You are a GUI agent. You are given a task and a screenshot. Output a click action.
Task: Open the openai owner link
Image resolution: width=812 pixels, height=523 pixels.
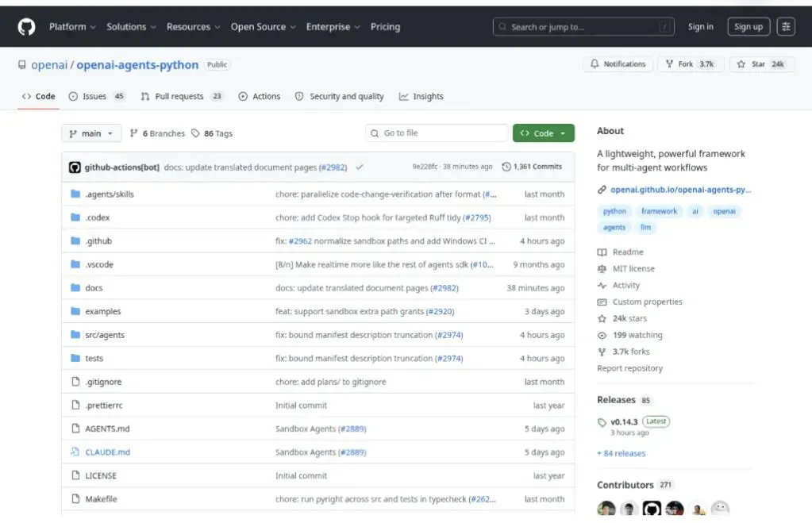point(49,65)
